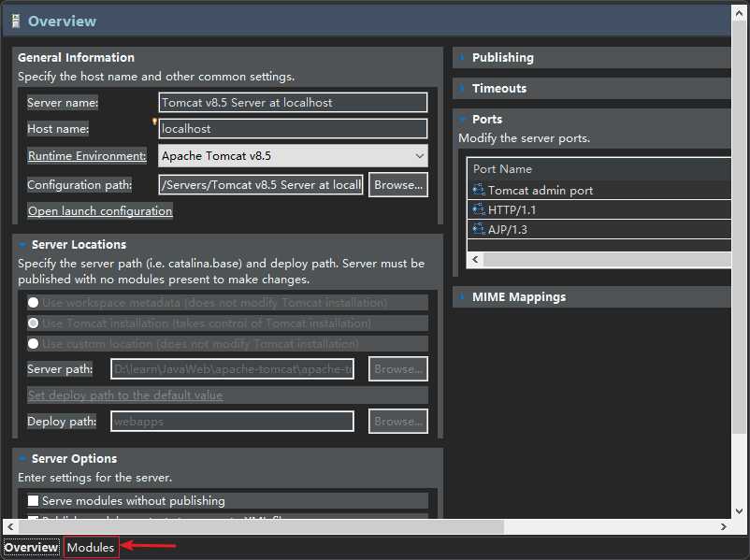
Task: Click the Server path field
Action: [x=233, y=369]
